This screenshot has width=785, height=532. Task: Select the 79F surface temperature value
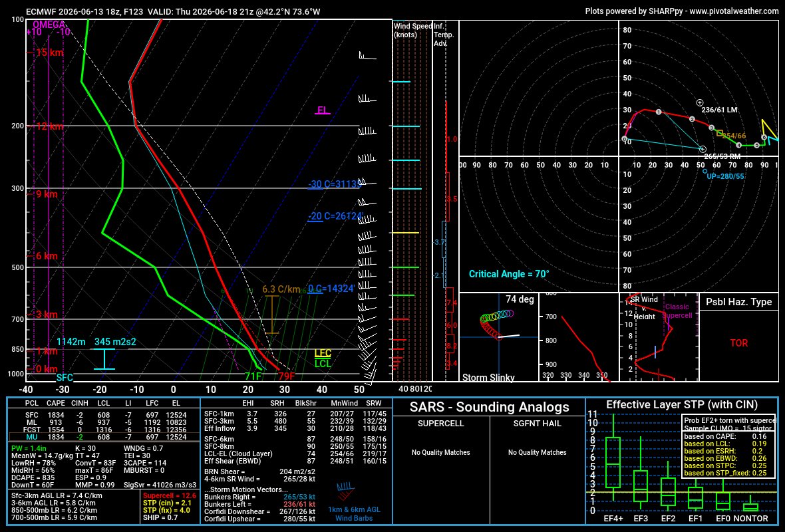[x=287, y=376]
